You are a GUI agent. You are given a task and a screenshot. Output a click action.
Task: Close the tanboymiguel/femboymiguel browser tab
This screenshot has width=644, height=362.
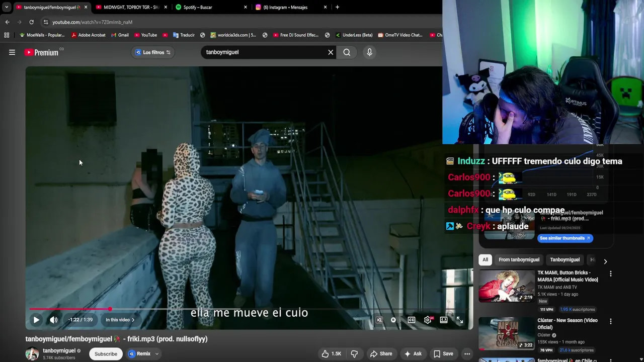click(86, 7)
